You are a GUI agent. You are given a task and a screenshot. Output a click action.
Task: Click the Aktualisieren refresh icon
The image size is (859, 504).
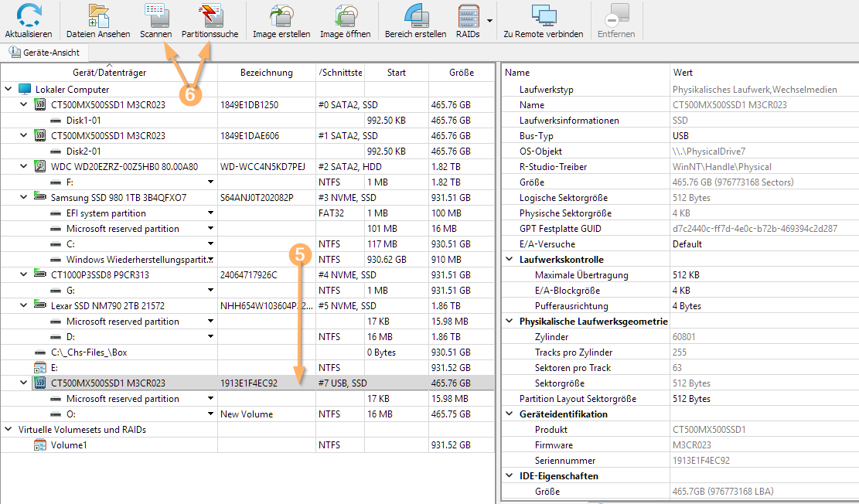(x=29, y=15)
